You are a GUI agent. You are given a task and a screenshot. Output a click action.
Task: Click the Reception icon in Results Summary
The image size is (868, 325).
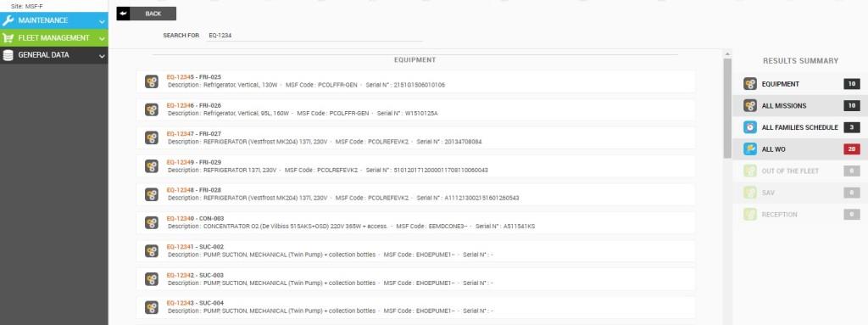750,215
